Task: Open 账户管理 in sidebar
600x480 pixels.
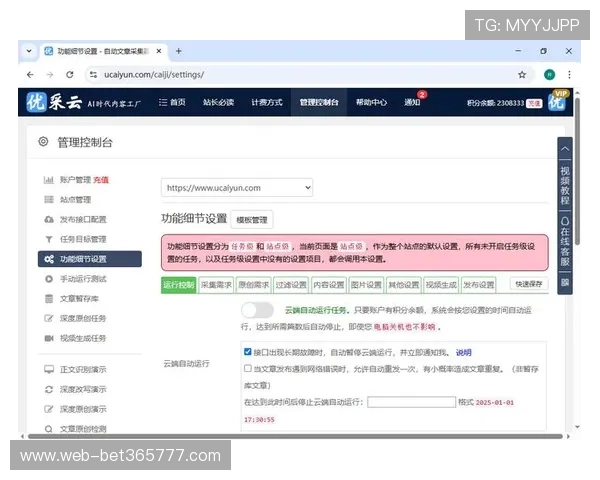Action: tap(75, 180)
